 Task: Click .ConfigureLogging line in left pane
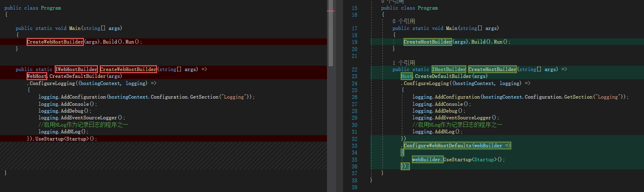92,83
